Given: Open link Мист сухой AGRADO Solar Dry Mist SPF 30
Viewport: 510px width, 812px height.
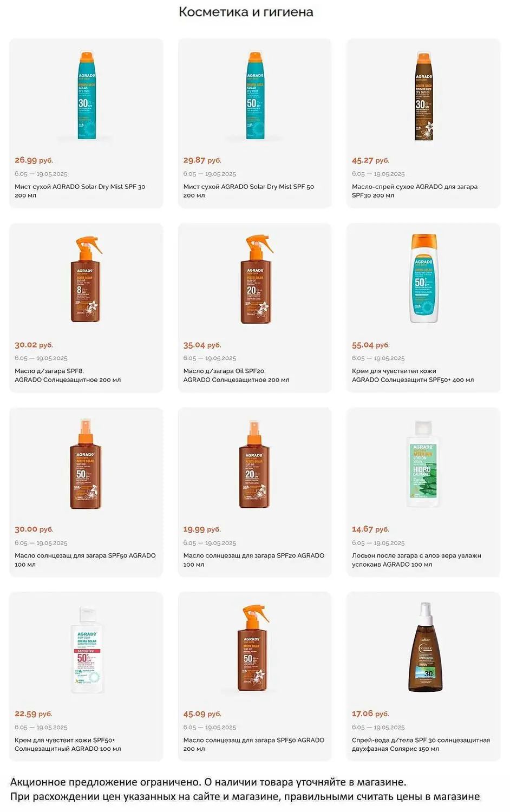Looking at the screenshot, I should click(x=80, y=191).
